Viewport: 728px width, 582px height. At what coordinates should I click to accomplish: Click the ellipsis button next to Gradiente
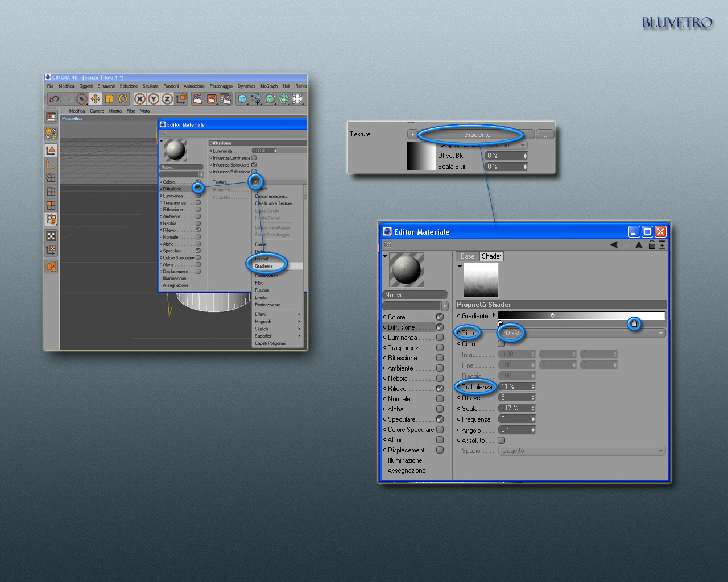[x=545, y=135]
